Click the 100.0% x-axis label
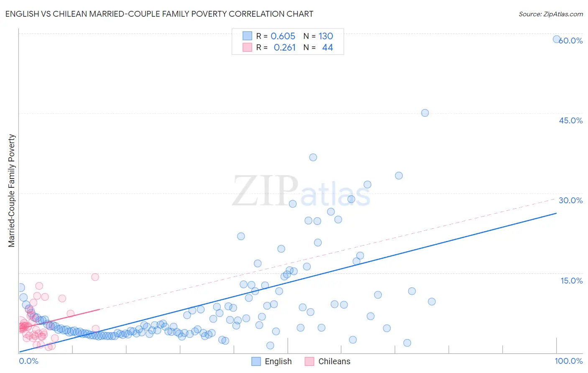The width and height of the screenshot is (588, 373). pos(569,361)
